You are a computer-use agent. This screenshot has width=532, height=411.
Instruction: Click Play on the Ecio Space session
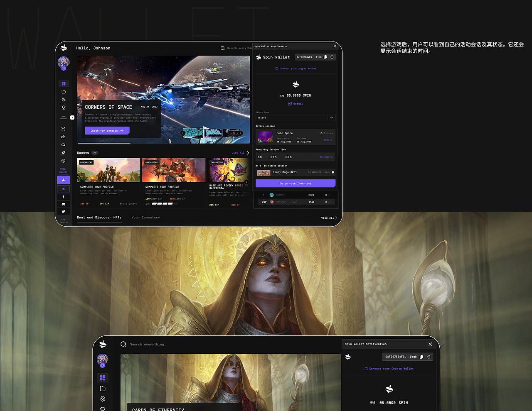(328, 140)
